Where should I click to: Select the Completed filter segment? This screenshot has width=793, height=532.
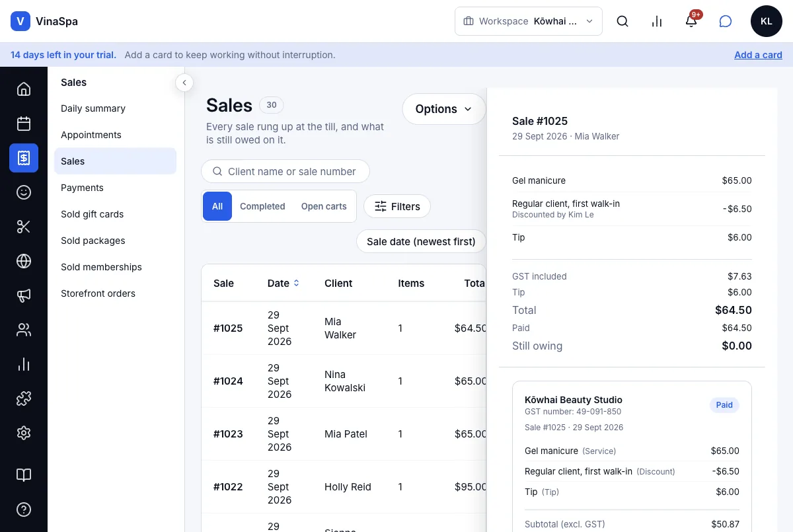coord(262,206)
